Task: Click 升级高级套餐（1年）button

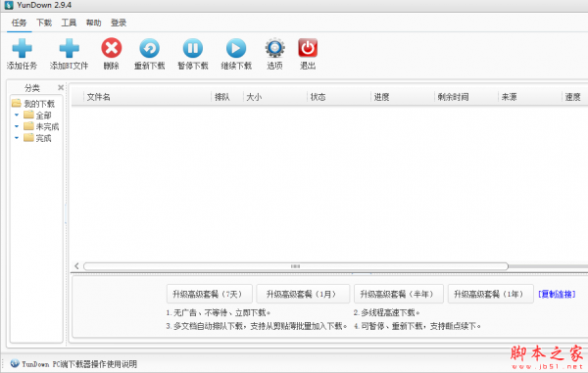Action: pyautogui.click(x=491, y=294)
